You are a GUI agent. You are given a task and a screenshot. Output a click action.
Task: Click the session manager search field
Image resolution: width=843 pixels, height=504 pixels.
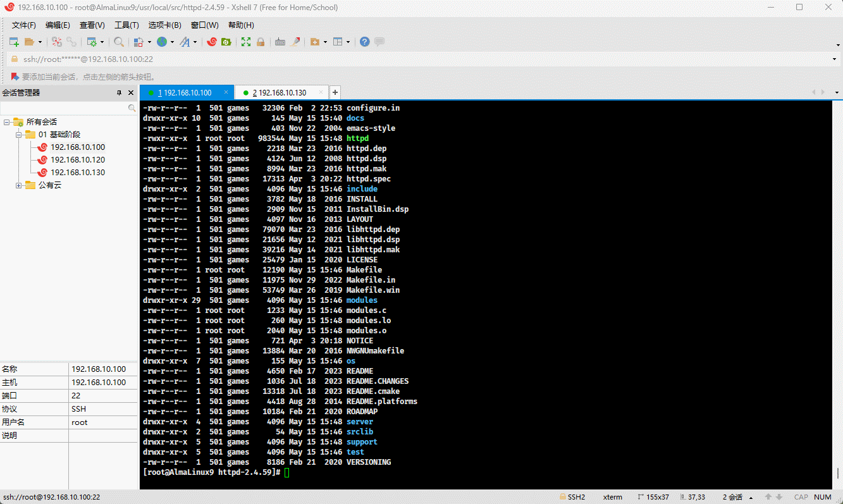pyautogui.click(x=63, y=108)
